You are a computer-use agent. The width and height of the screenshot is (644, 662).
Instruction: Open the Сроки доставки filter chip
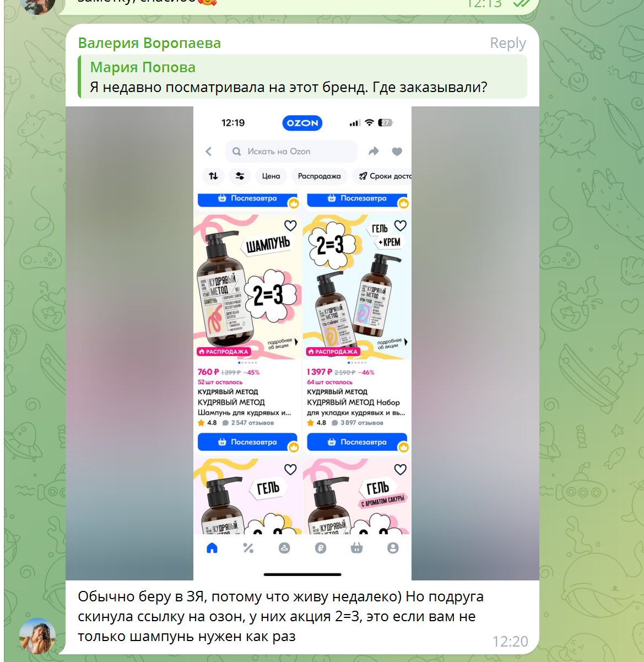382,176
